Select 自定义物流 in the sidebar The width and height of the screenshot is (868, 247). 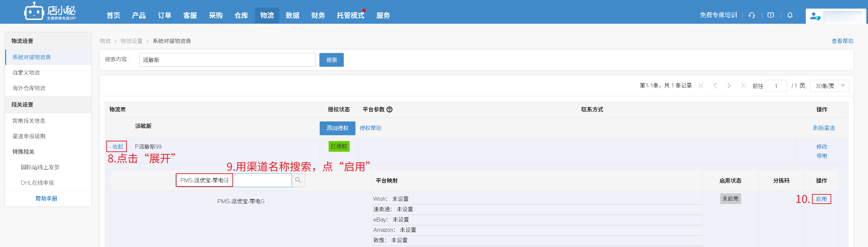26,73
